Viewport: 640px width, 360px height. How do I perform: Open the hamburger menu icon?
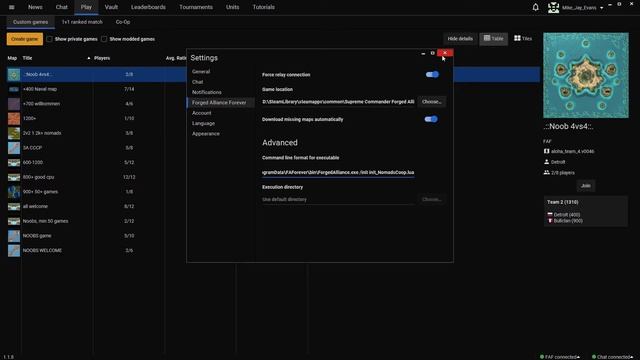[x=11, y=7]
